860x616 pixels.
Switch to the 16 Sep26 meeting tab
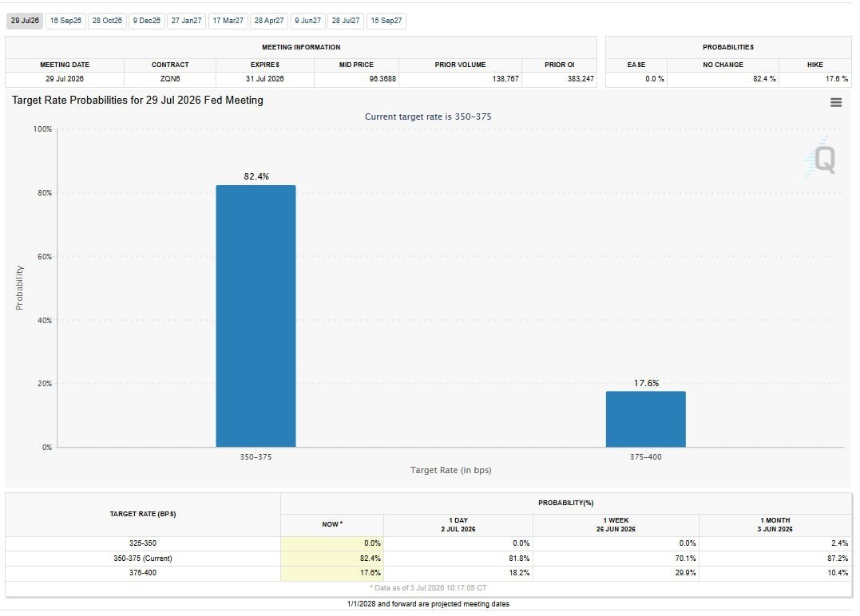65,21
